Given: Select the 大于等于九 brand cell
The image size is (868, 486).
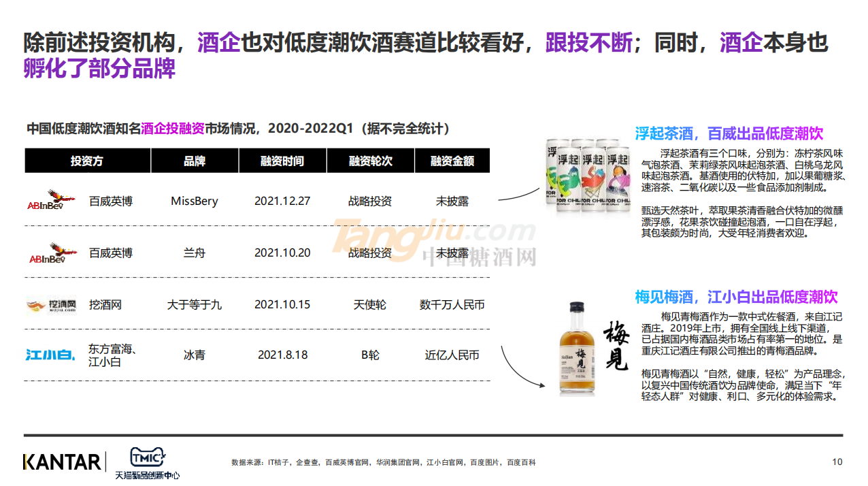Looking at the screenshot, I should click(x=195, y=304).
